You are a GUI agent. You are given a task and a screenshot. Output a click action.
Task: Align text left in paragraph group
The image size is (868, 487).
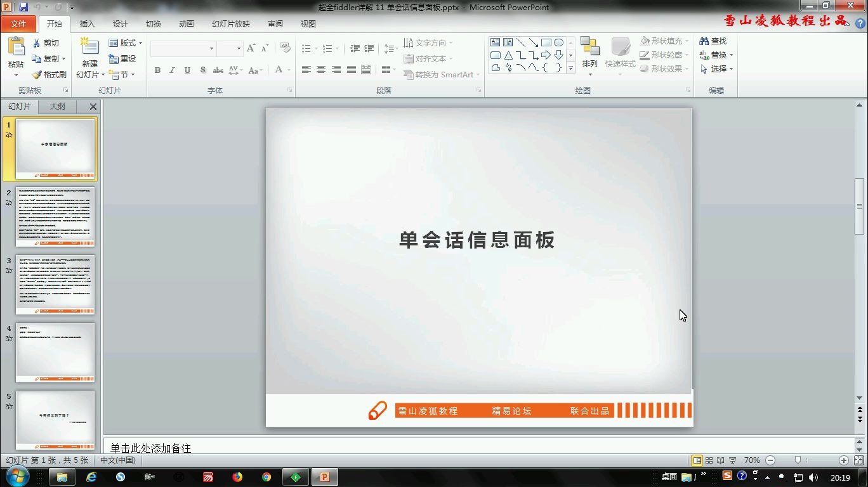[306, 70]
